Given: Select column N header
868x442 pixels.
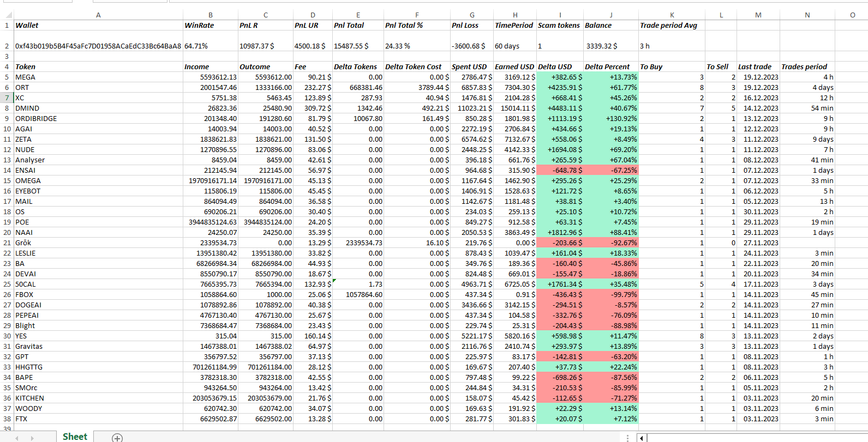Looking at the screenshot, I should (x=807, y=15).
